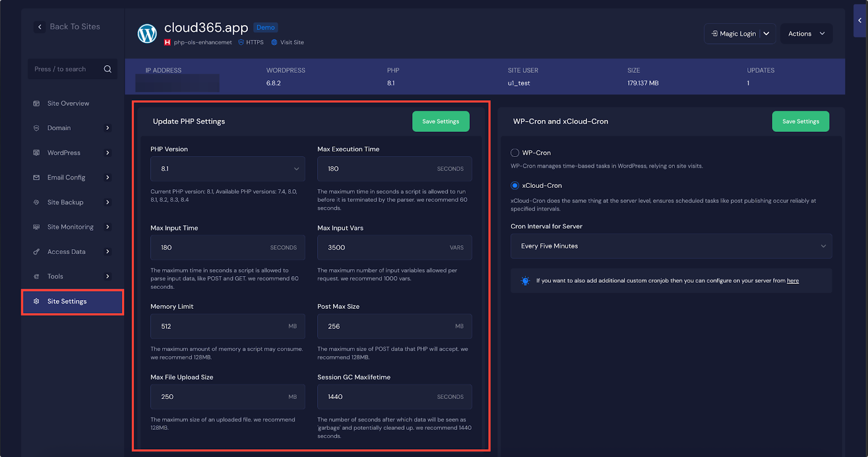The height and width of the screenshot is (457, 868).
Task: Click the Site Settings gear icon
Action: [36, 301]
